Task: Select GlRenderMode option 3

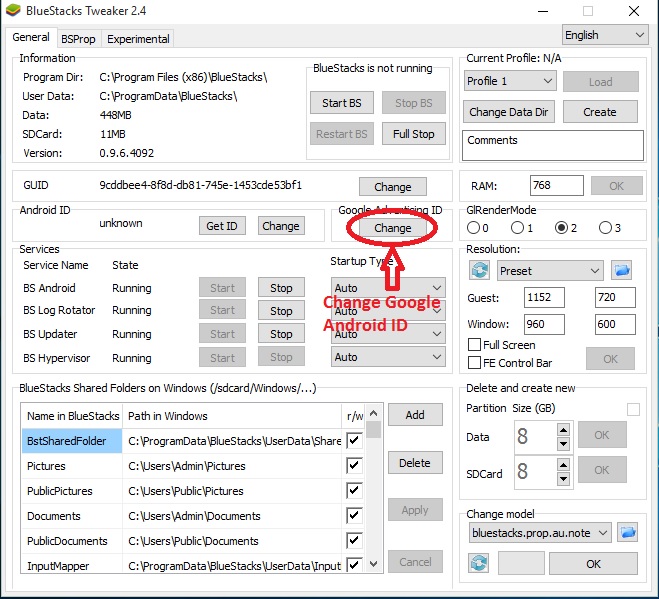Action: (605, 228)
